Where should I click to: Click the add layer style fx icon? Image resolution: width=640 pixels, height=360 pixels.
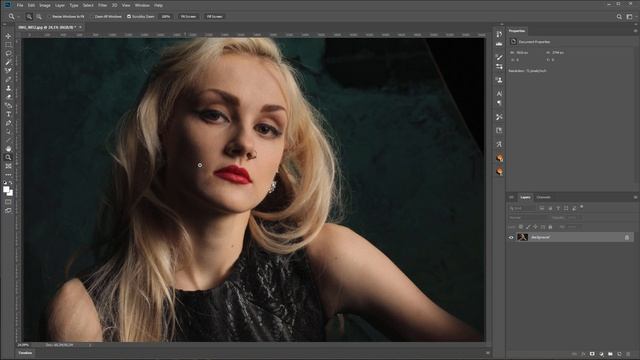click(x=583, y=354)
